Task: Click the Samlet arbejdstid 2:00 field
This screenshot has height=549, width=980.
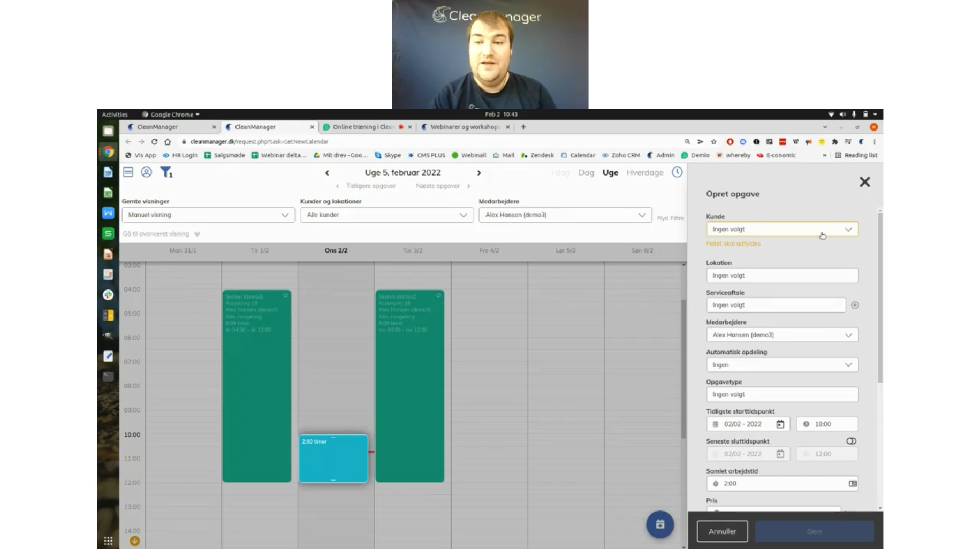Action: (782, 484)
